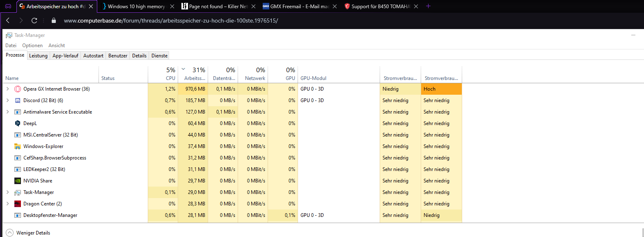Switch to the App-Verlauf tab
644x237 pixels.
(65, 56)
